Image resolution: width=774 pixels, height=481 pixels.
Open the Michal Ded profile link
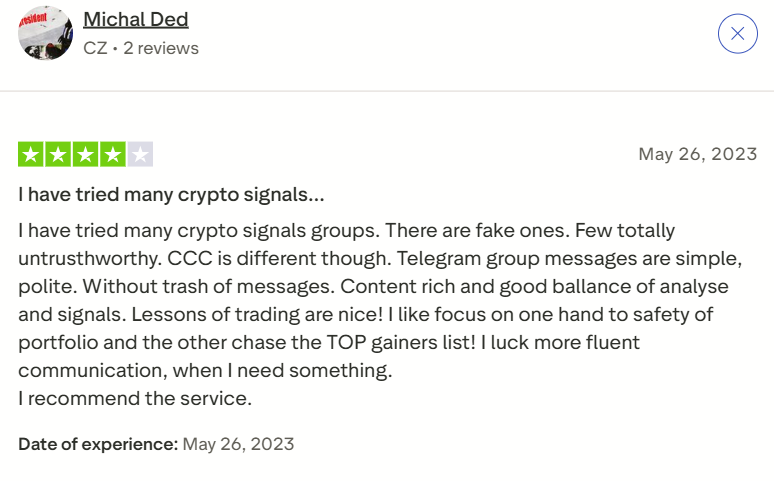click(x=136, y=19)
